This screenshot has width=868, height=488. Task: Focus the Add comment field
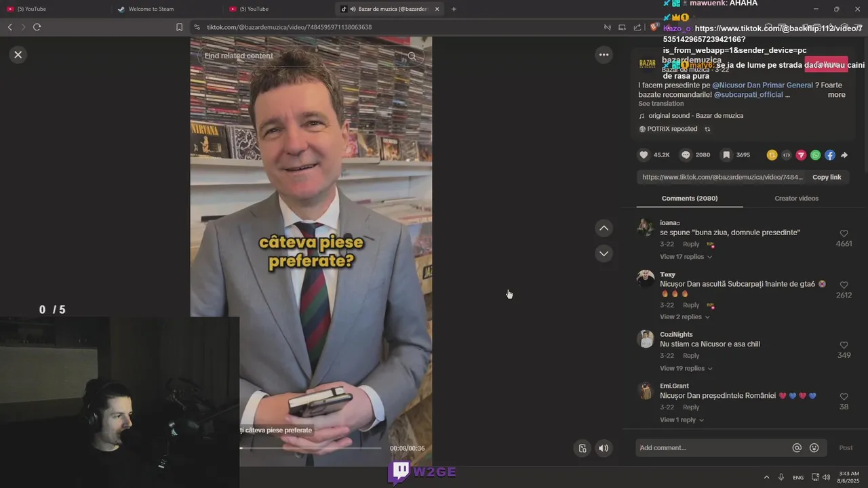[712, 448]
